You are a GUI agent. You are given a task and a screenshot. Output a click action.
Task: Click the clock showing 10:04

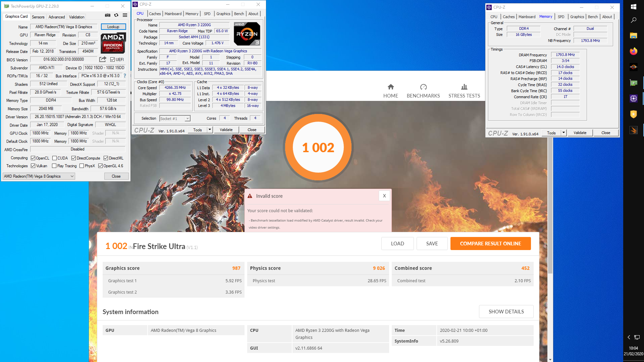tap(634, 348)
